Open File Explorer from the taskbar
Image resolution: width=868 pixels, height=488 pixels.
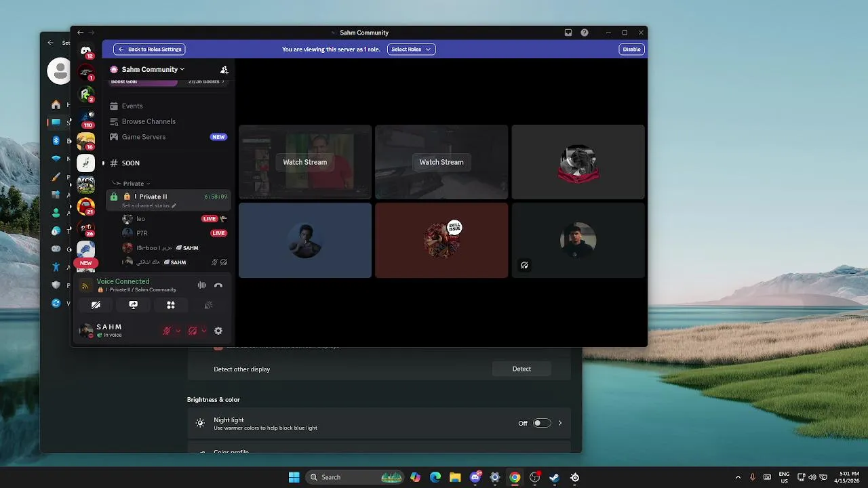455,477
